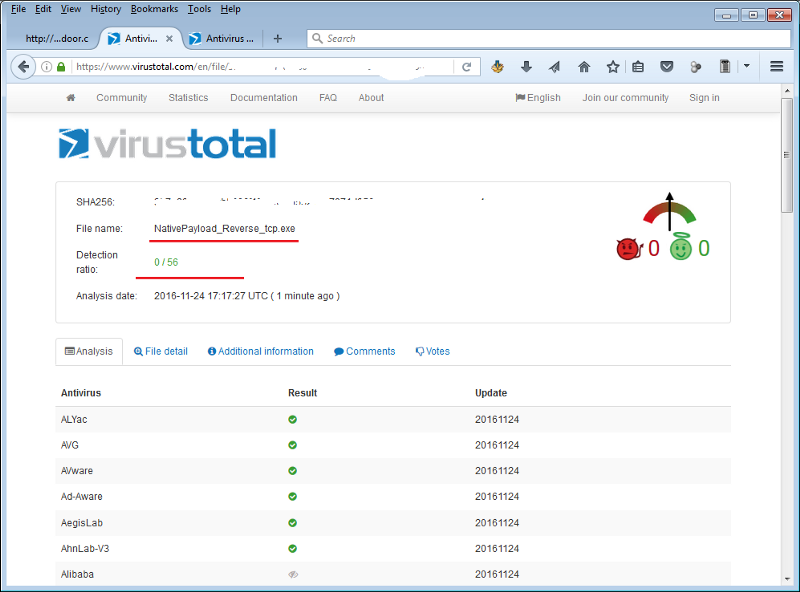Open a new browser tab
Viewport: 800px width, 592px height.
[277, 39]
